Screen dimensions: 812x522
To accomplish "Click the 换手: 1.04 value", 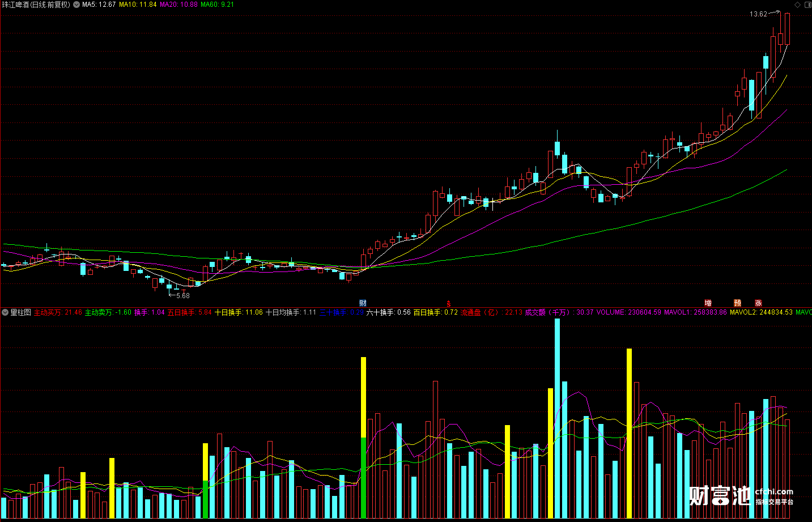I will (x=150, y=312).
